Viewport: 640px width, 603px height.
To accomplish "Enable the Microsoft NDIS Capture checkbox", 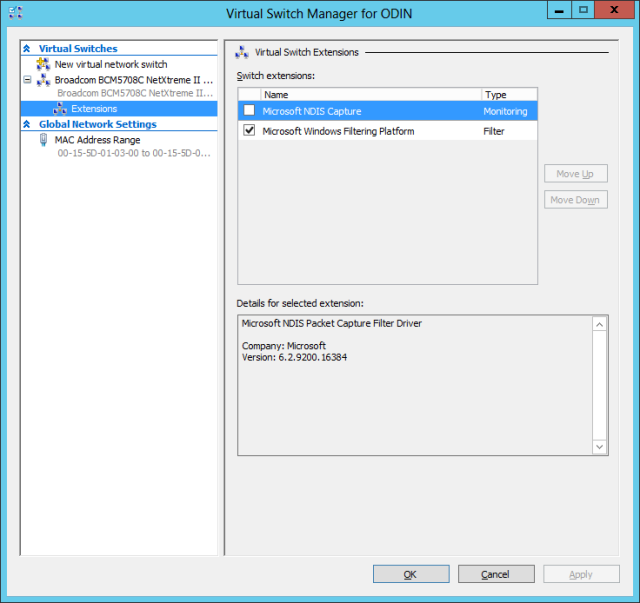I will 249,110.
